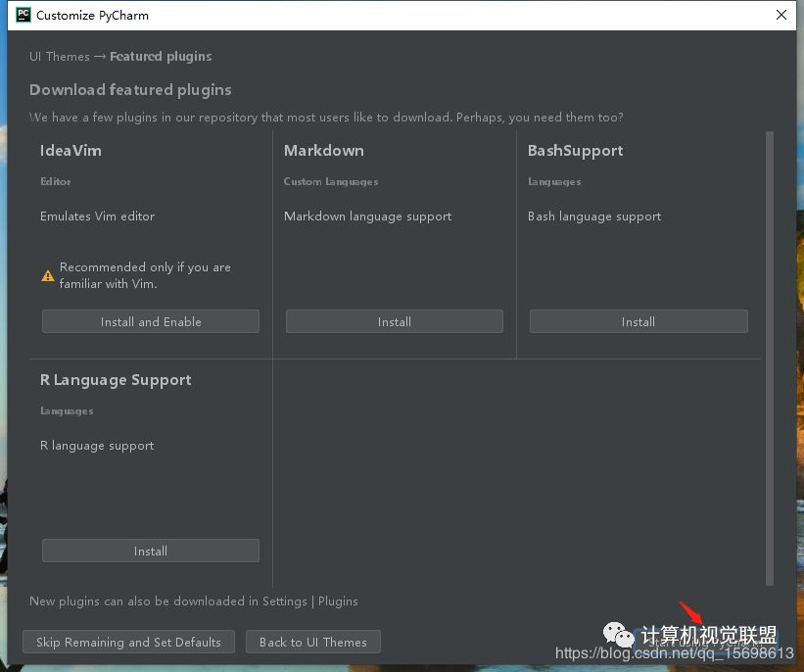Viewport: 804px width, 672px height.
Task: Click the IdeaVim warning triangle icon
Action: 48,276
